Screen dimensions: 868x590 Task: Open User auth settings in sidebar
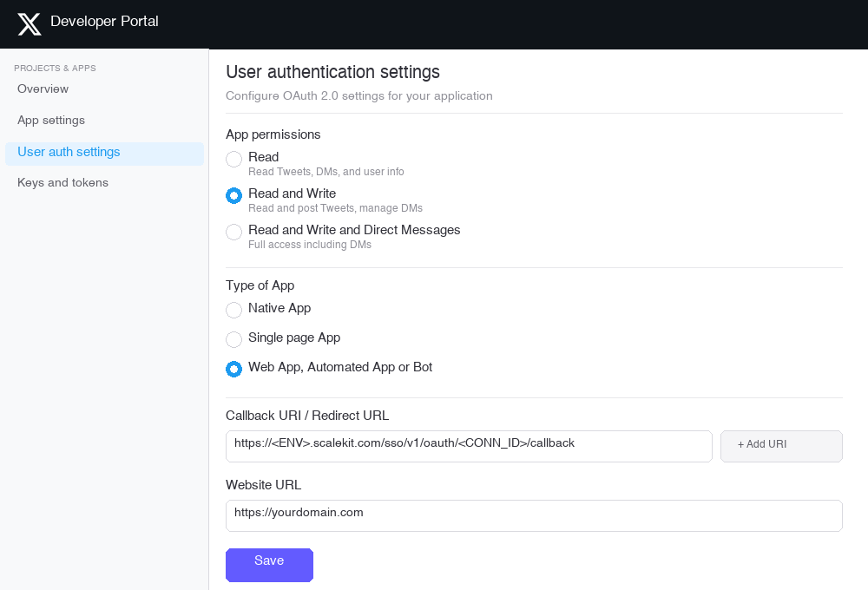pos(69,151)
